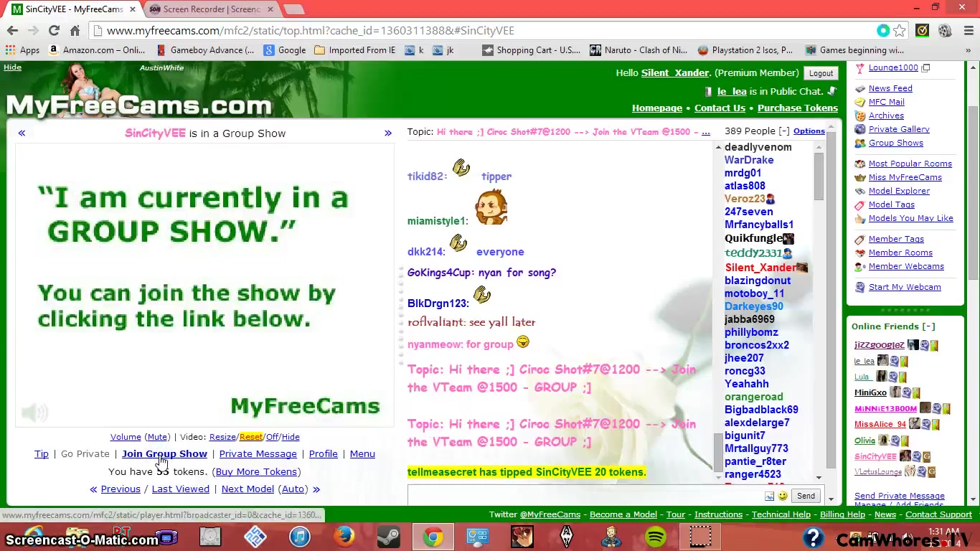The height and width of the screenshot is (551, 980).
Task: Toggle Mute under the video
Action: (157, 437)
